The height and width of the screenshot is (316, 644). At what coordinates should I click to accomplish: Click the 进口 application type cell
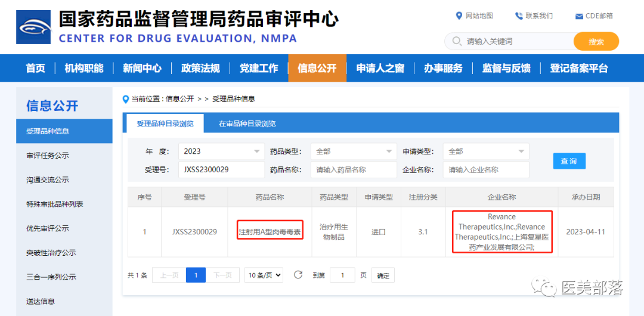point(378,232)
